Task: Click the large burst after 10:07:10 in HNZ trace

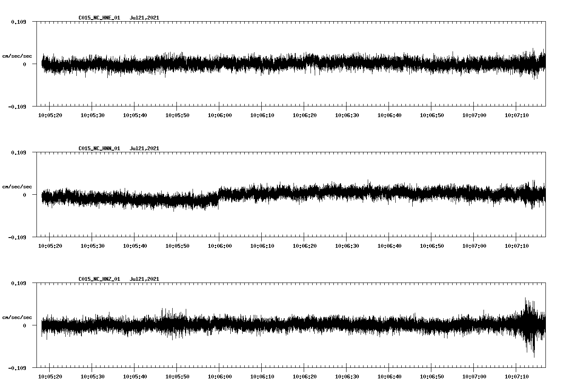Action: [530, 327]
